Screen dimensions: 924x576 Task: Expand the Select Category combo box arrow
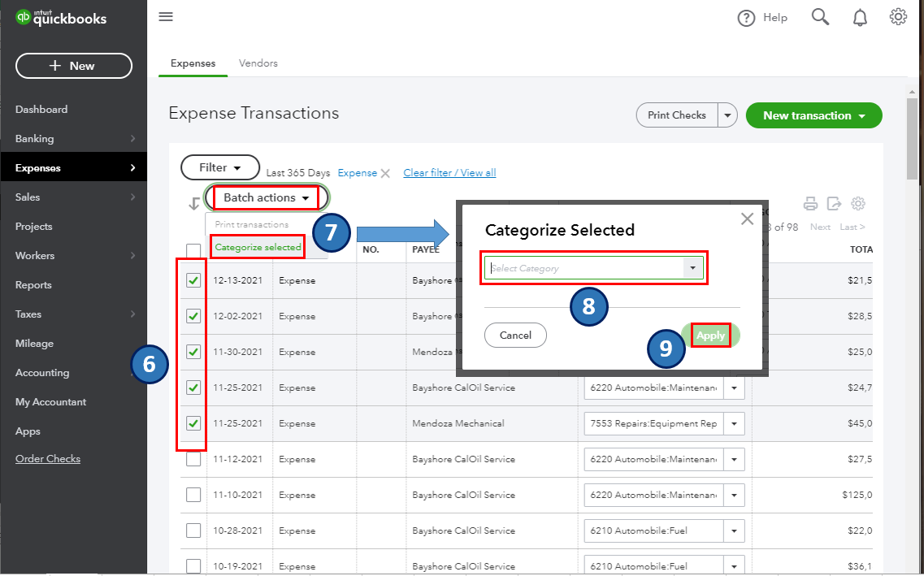coord(693,268)
